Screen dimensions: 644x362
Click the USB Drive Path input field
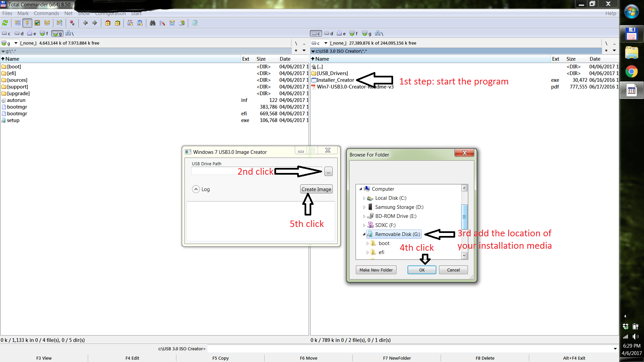tap(257, 171)
